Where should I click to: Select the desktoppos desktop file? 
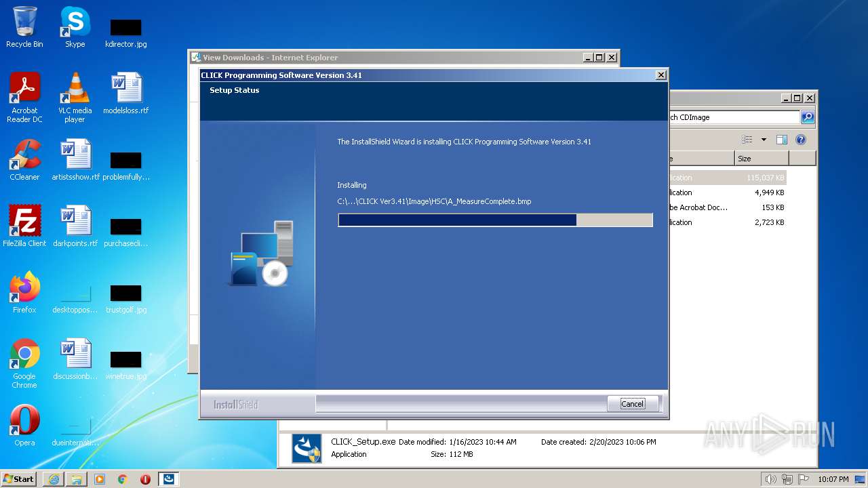coord(75,298)
